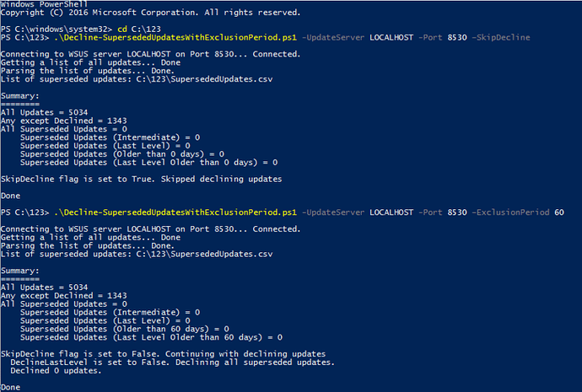Click the -SkipDecline parameter in the first command
The width and height of the screenshot is (582, 392).
pos(501,37)
